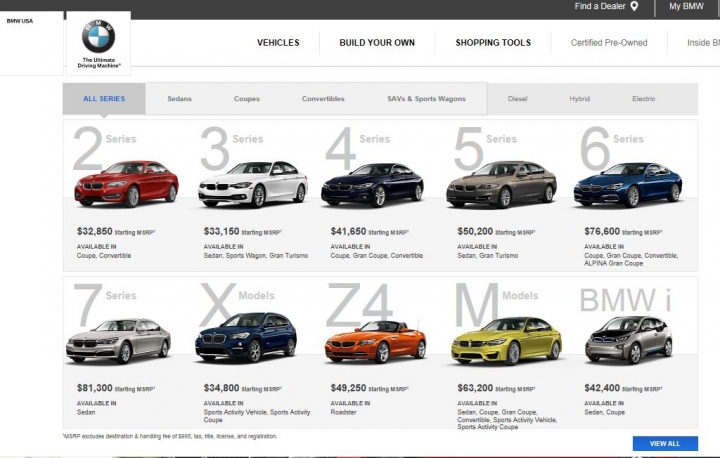Click the $42,400 starting MSRP price

click(x=623, y=388)
